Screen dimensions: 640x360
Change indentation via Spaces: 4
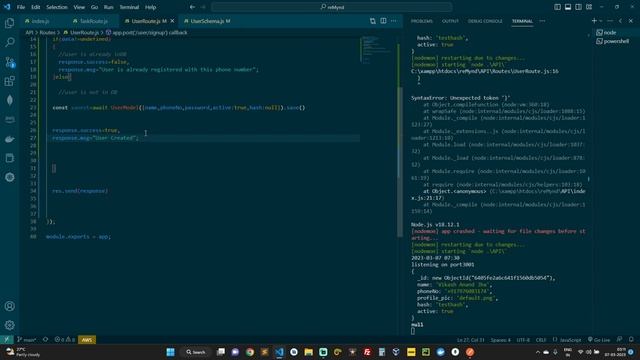[x=501, y=340]
